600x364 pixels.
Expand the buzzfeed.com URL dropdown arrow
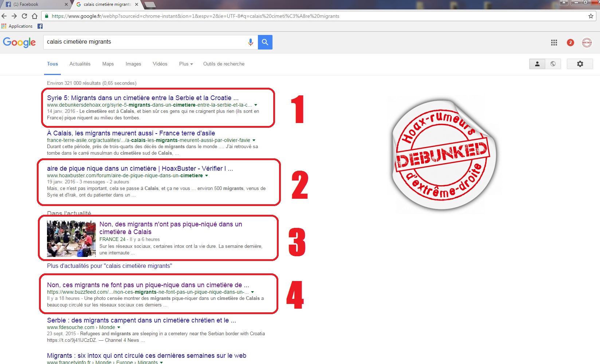(x=252, y=292)
